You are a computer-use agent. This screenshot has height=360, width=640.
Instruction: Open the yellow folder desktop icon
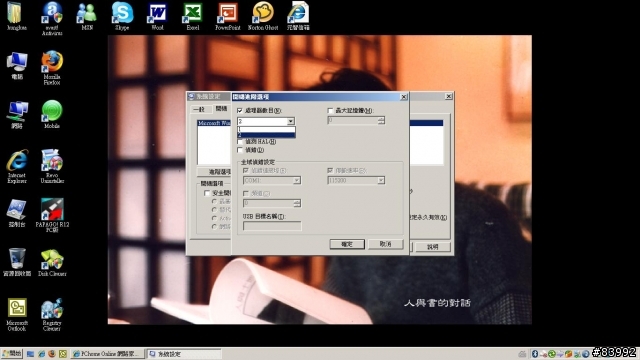tap(16, 16)
